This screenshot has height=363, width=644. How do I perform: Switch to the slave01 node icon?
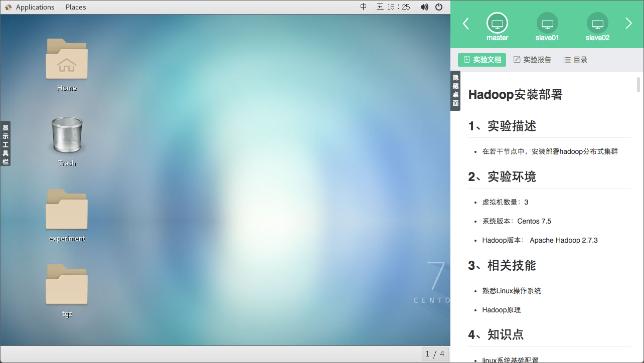[547, 23]
